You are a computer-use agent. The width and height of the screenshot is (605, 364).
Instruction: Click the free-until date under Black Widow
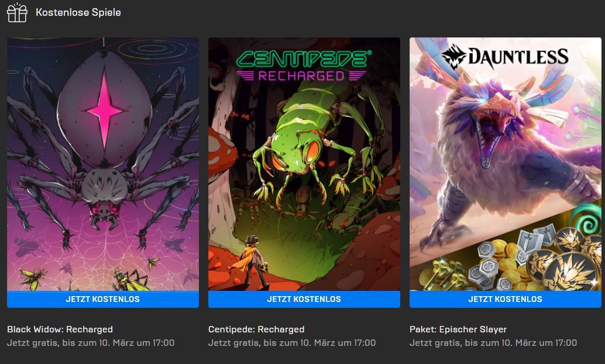coord(91,343)
